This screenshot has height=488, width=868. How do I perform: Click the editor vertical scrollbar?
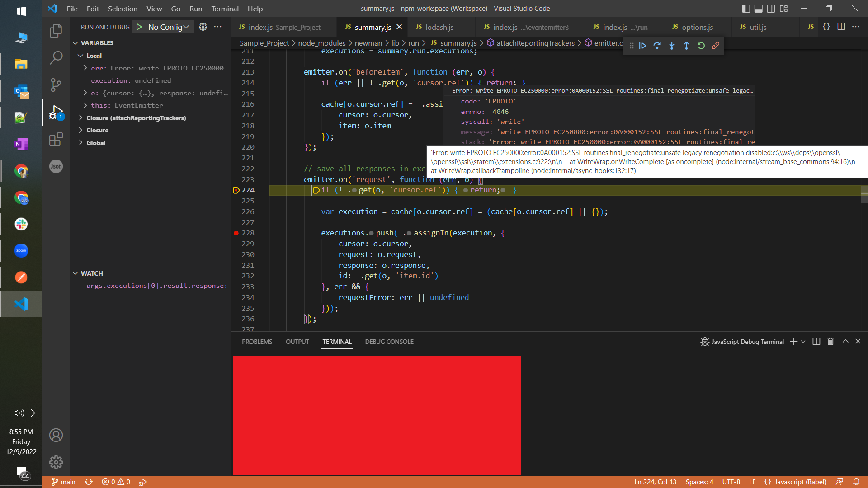(x=864, y=194)
